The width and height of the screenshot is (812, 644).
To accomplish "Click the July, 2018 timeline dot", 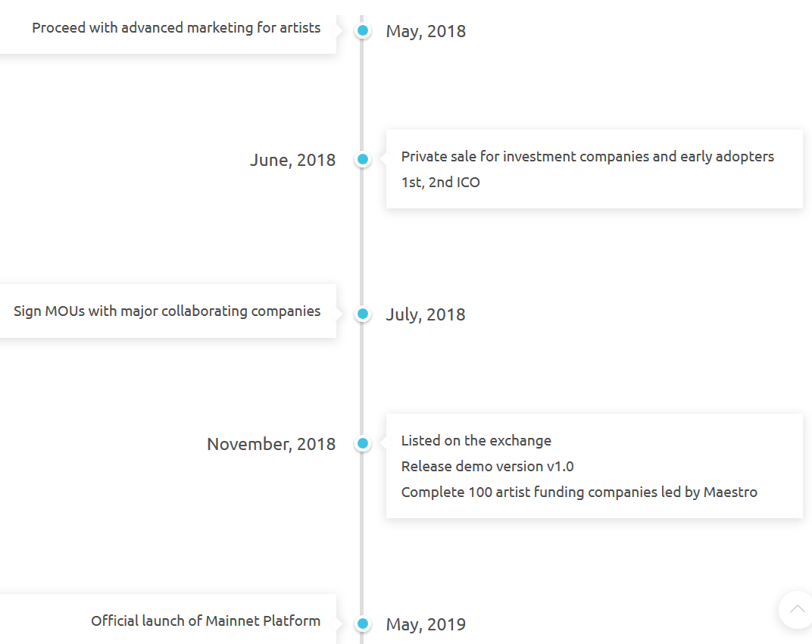I will [363, 314].
